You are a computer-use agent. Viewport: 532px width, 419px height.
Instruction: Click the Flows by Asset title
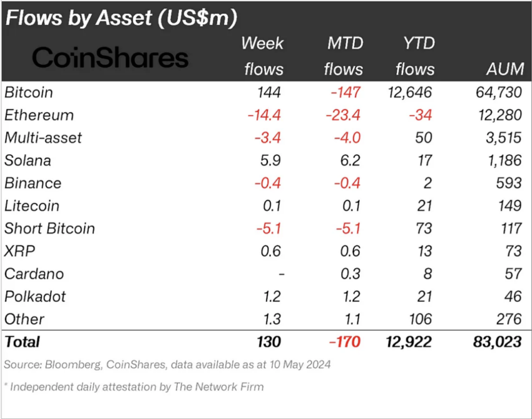pyautogui.click(x=121, y=18)
